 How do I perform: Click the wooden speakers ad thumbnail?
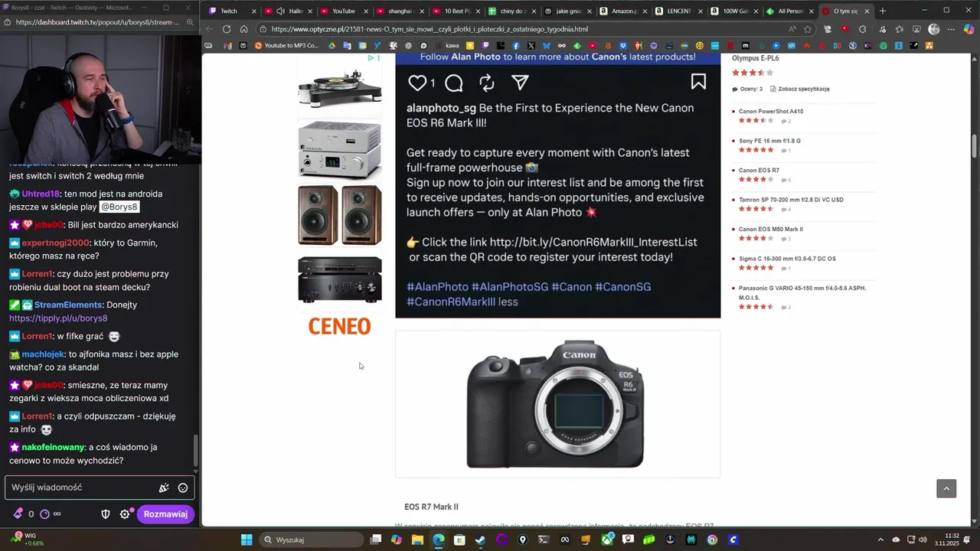tap(339, 214)
